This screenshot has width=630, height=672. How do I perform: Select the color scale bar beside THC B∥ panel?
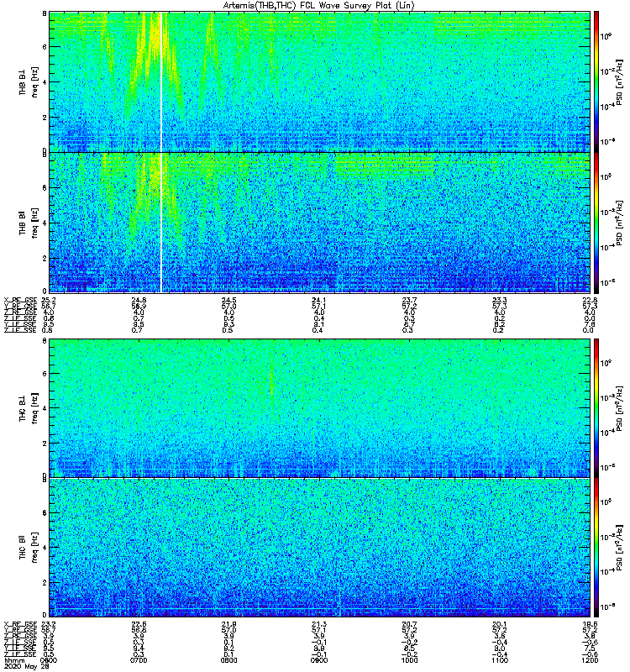(x=596, y=548)
